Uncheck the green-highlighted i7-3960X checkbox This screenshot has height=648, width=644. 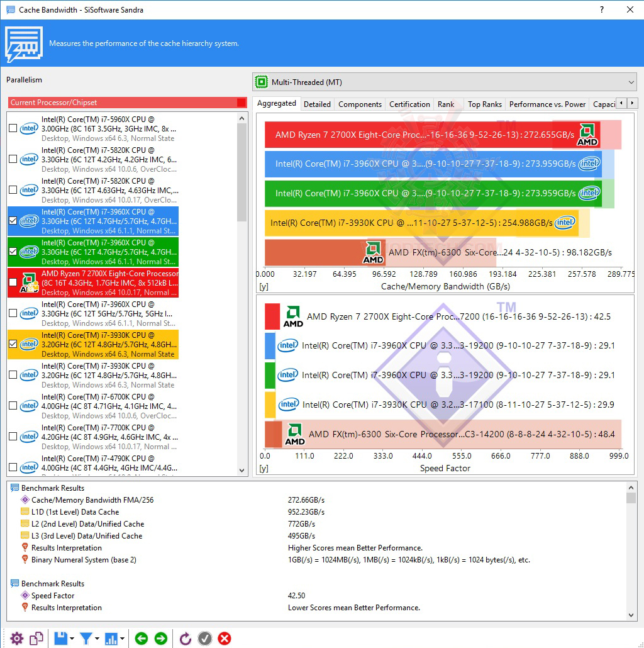coord(13,252)
